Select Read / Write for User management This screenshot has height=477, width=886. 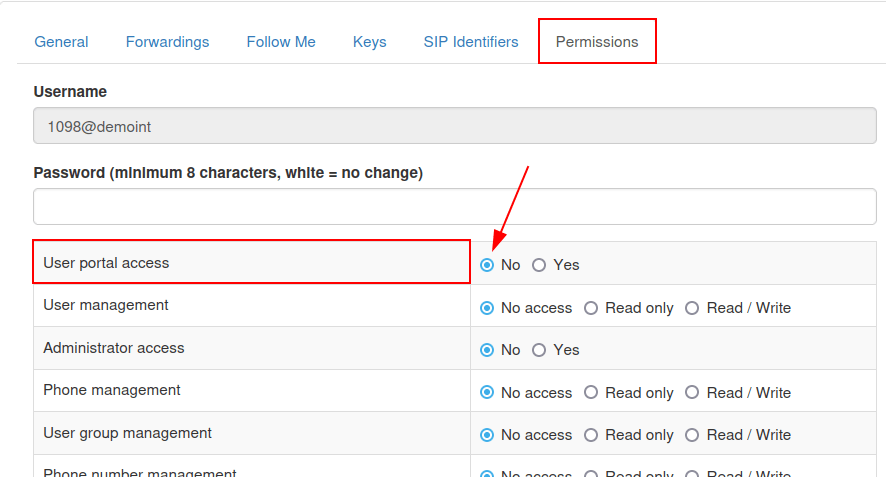point(692,308)
